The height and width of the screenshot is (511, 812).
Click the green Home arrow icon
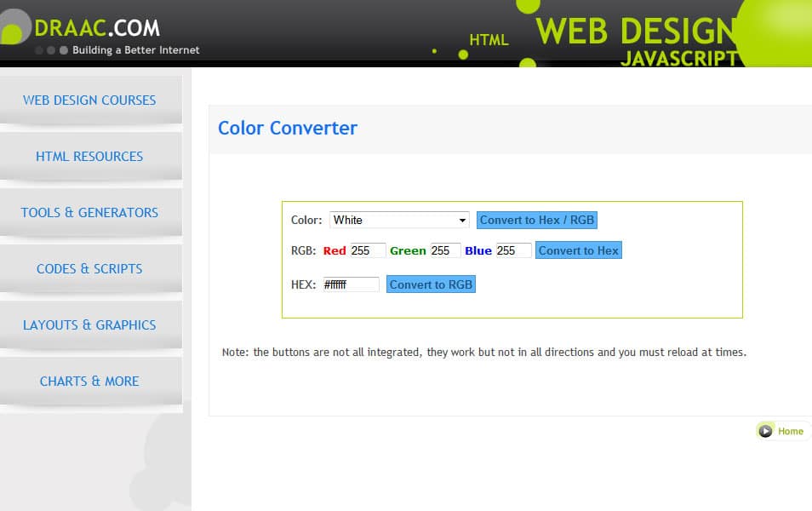765,430
